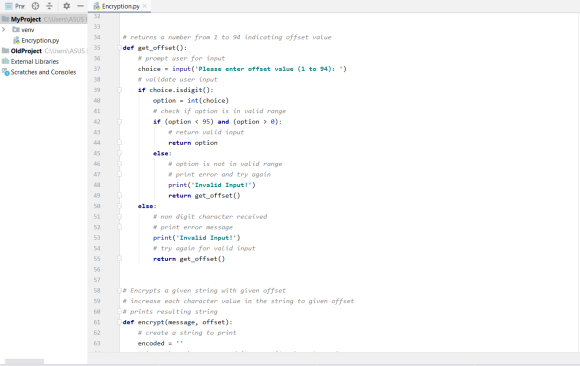Click the collapse all icon
580x366 pixels.
click(x=49, y=6)
